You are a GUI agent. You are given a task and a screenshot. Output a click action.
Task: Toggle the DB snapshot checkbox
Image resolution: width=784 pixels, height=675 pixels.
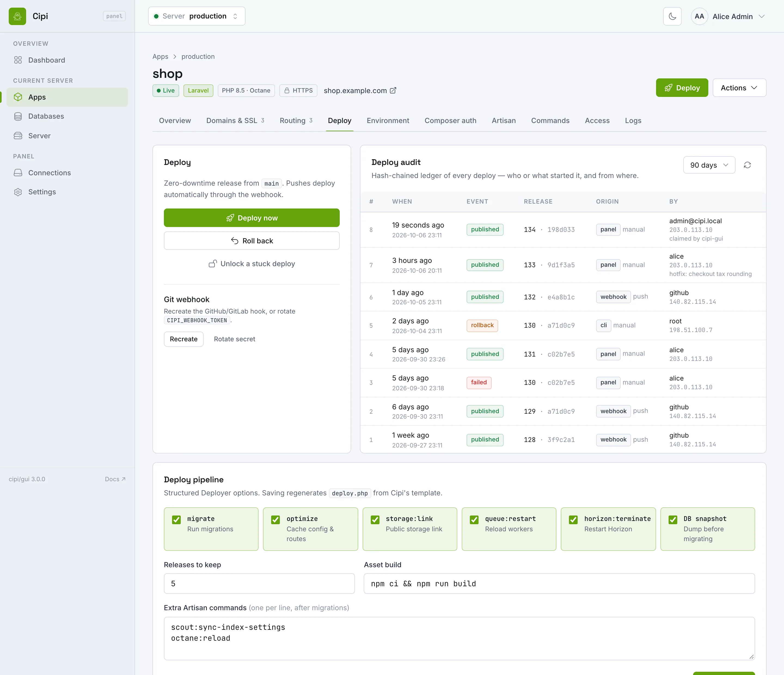tap(673, 520)
